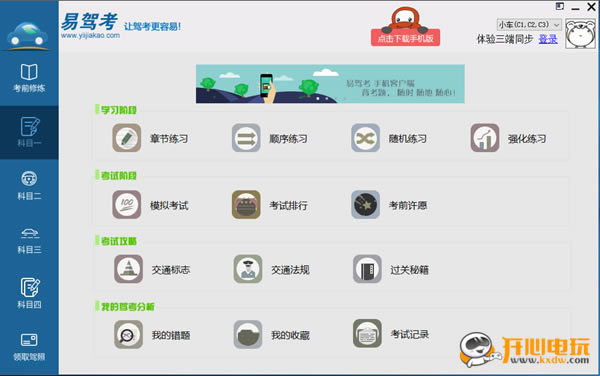Viewport: 600px width, 376px height.
Task: View the 考试排行 exam ranking
Action: click(246, 205)
